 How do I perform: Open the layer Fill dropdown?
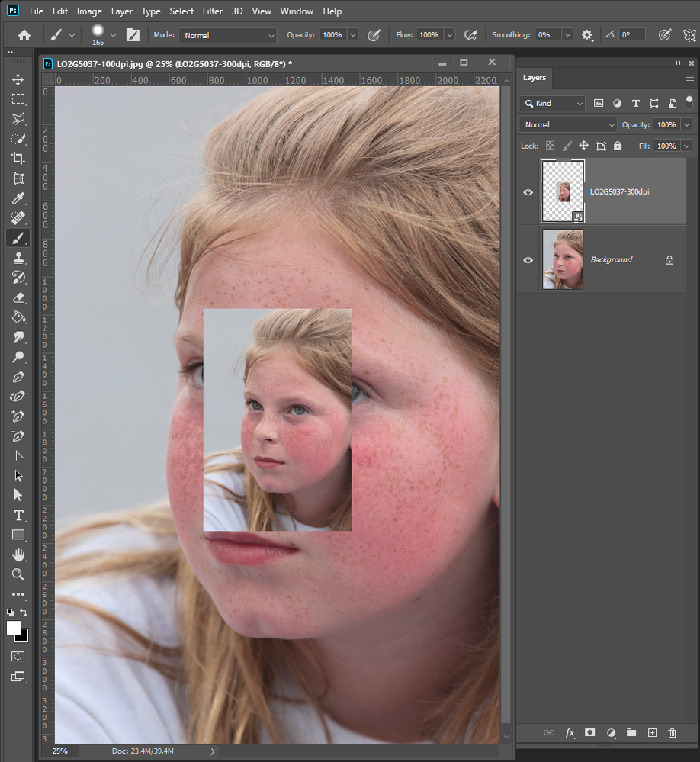pyautogui.click(x=686, y=146)
